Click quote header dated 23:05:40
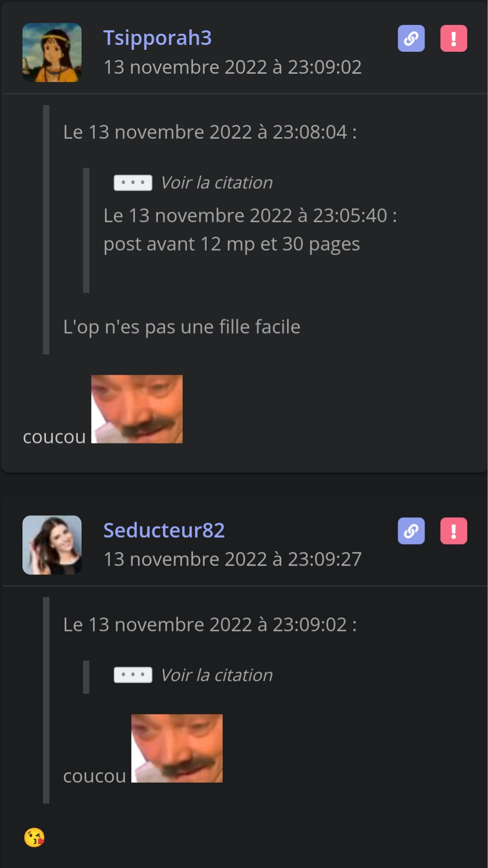Viewport: 488px width, 868px height. coord(250,215)
